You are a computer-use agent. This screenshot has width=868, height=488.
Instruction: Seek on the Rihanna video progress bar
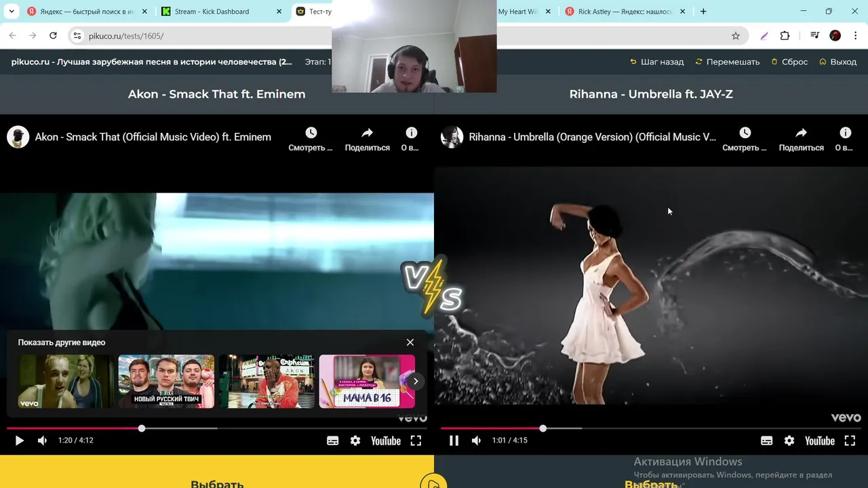651,428
